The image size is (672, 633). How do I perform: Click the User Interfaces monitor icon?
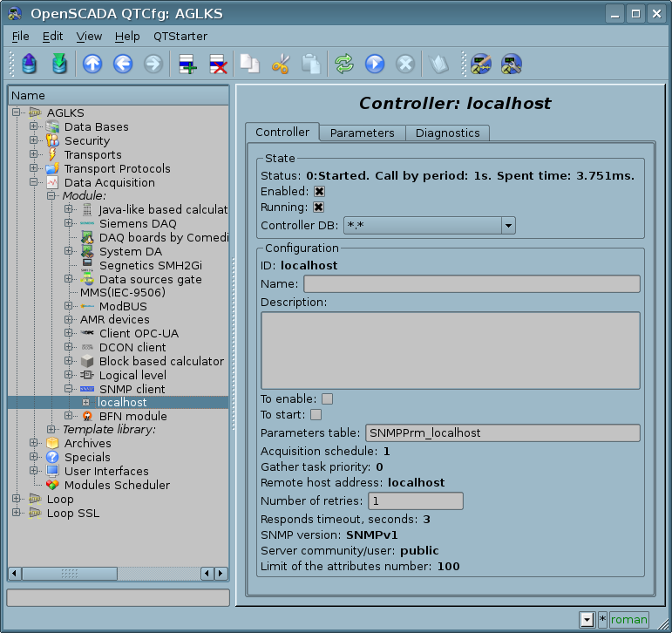[x=52, y=471]
